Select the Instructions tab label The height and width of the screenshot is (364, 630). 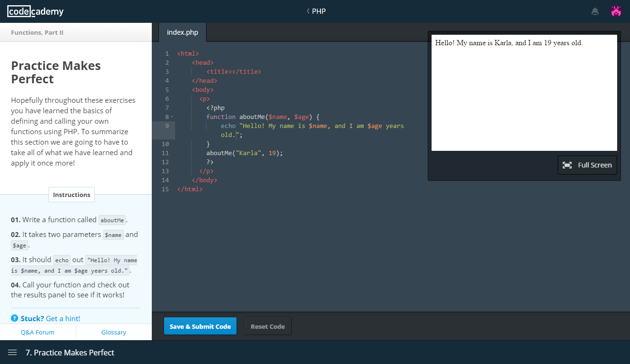coord(72,195)
